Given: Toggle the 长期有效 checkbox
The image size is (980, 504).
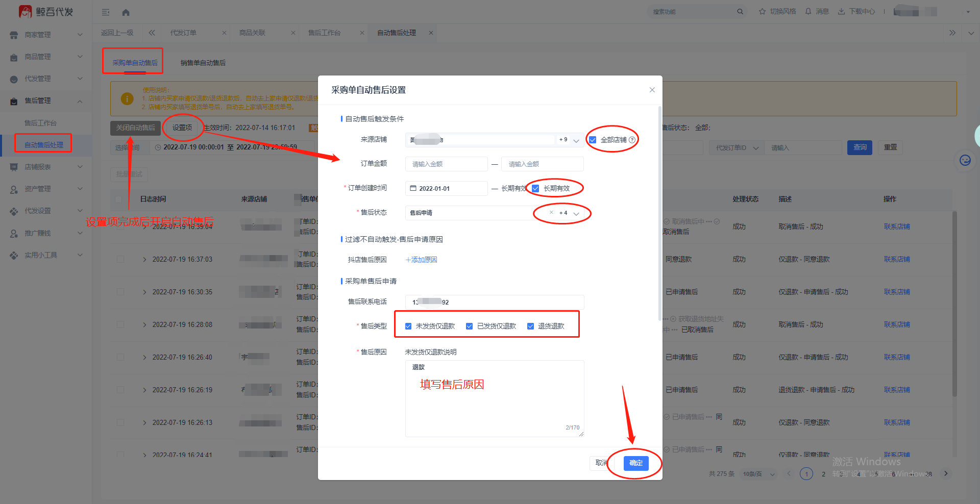Looking at the screenshot, I should (535, 188).
